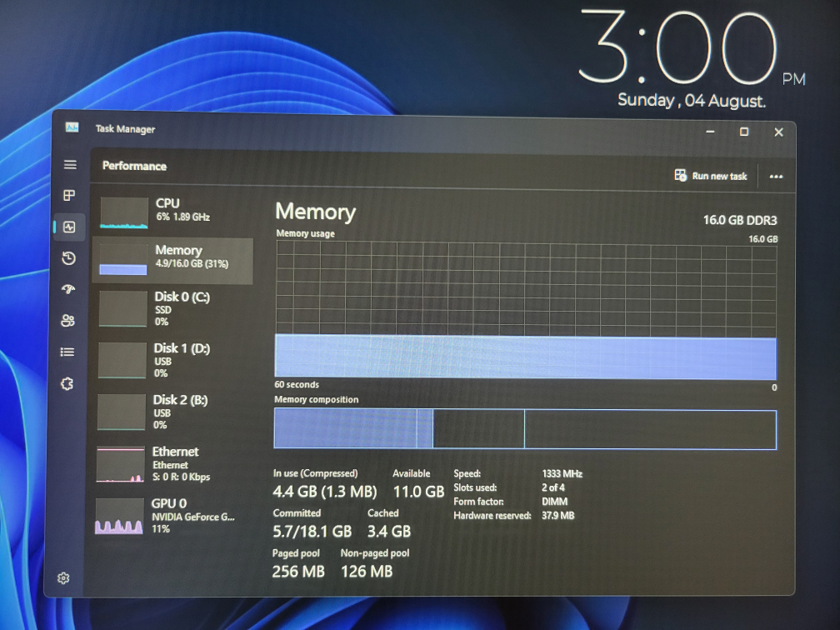The height and width of the screenshot is (630, 840).
Task: Open the three-dot more options menu
Action: tap(776, 177)
